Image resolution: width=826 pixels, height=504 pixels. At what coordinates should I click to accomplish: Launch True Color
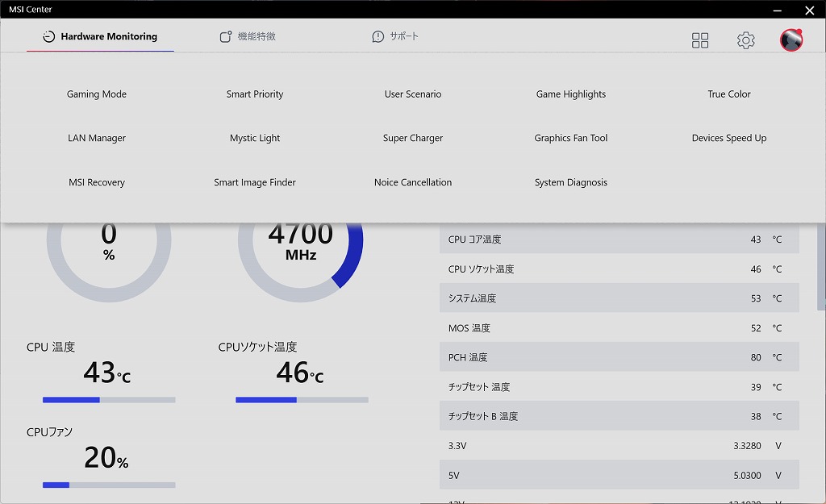[x=729, y=94]
